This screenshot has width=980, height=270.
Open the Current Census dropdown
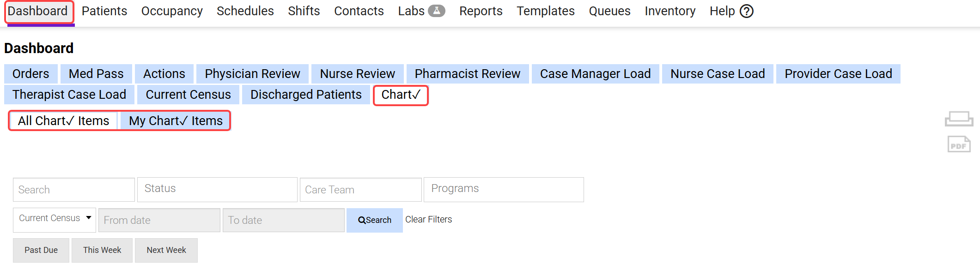(x=55, y=220)
